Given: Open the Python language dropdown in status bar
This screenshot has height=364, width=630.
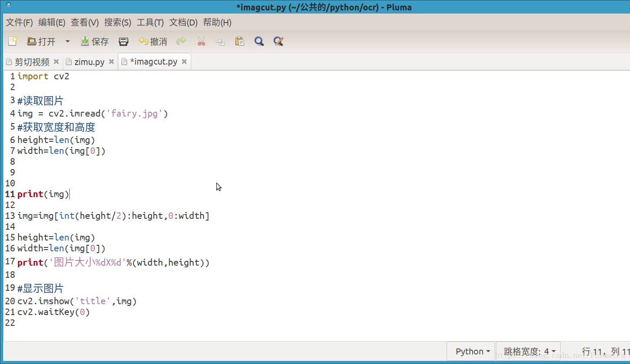Looking at the screenshot, I should pyautogui.click(x=470, y=351).
